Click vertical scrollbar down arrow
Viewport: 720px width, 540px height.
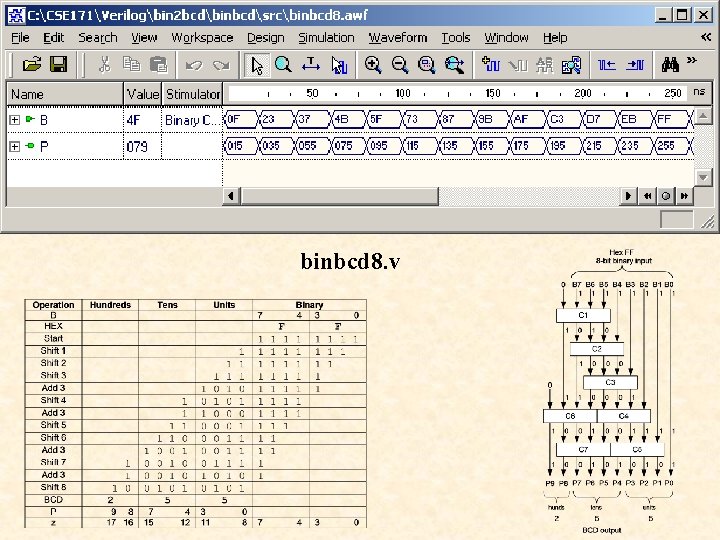[x=703, y=177]
